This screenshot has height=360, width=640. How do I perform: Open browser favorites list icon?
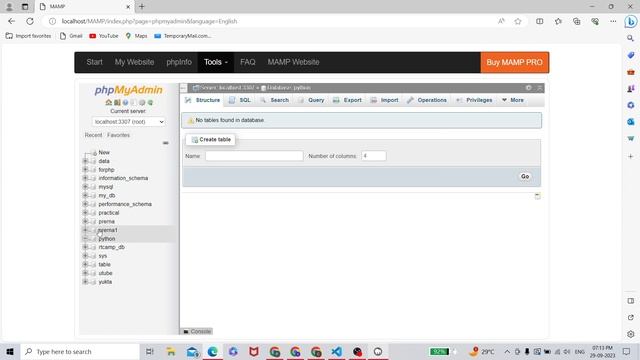(558, 21)
